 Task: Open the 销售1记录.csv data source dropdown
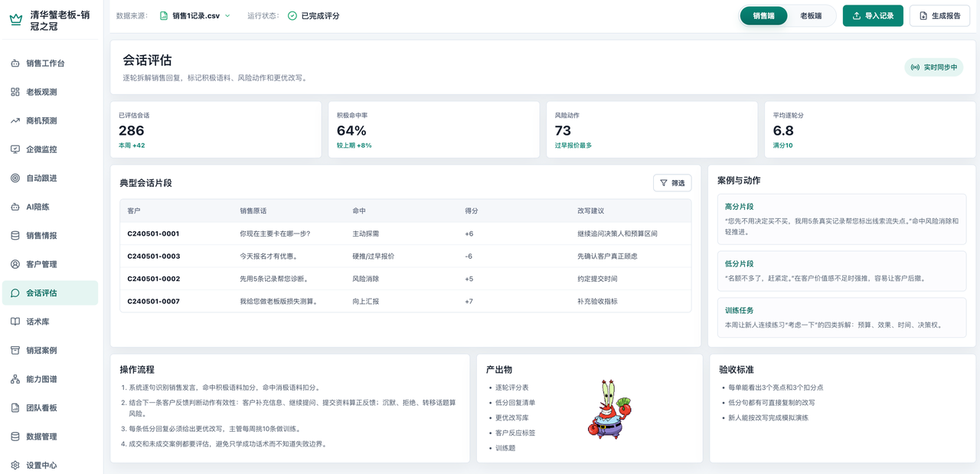pos(195,15)
